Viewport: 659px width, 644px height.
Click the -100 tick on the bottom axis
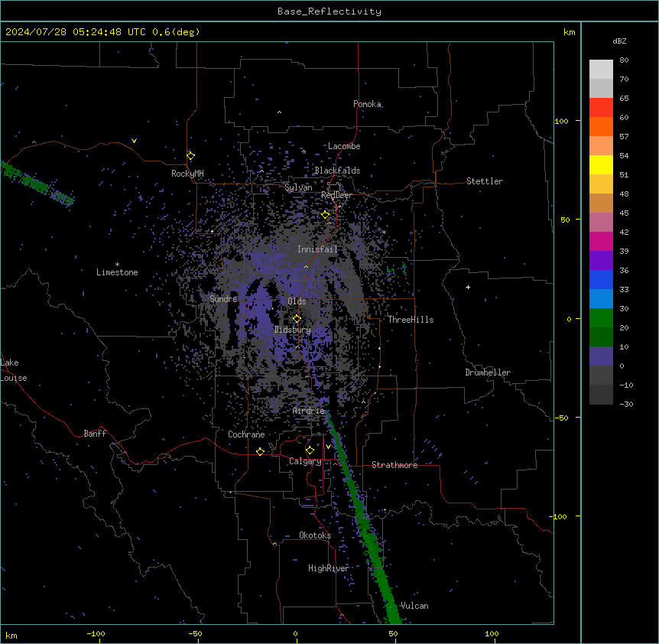tap(96, 633)
